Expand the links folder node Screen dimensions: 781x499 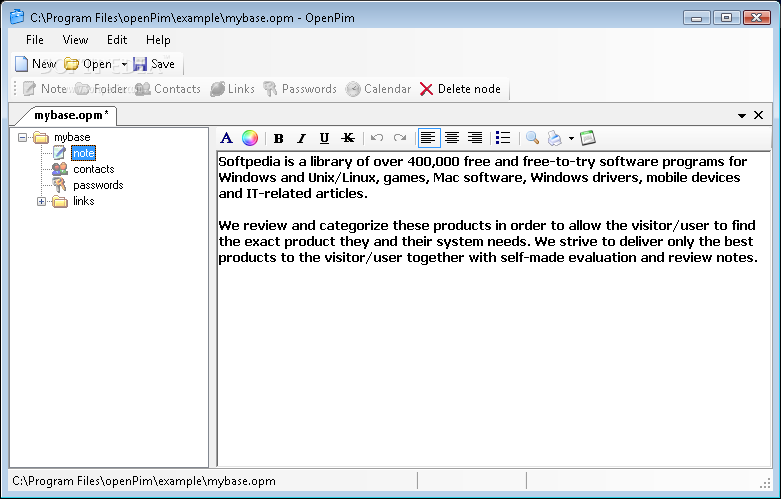41,201
